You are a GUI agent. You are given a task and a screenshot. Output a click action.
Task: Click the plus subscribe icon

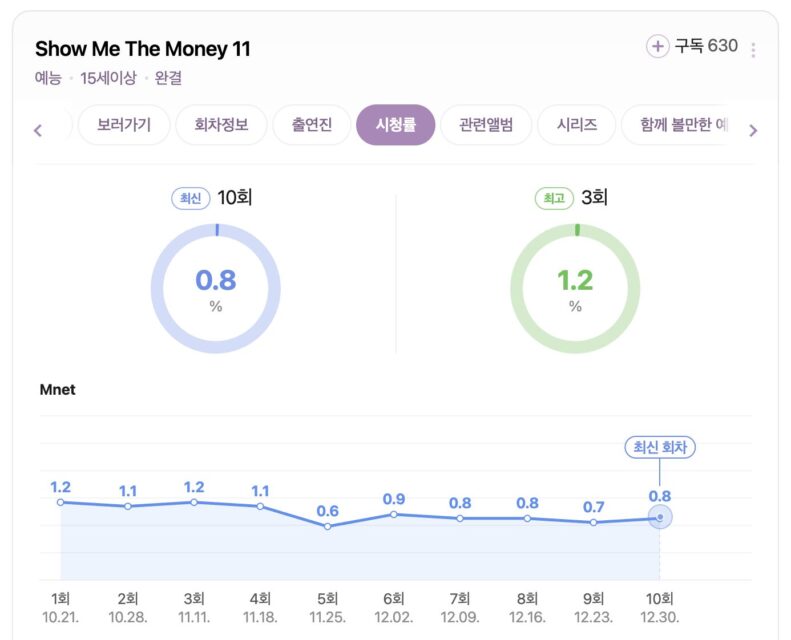pos(657,46)
